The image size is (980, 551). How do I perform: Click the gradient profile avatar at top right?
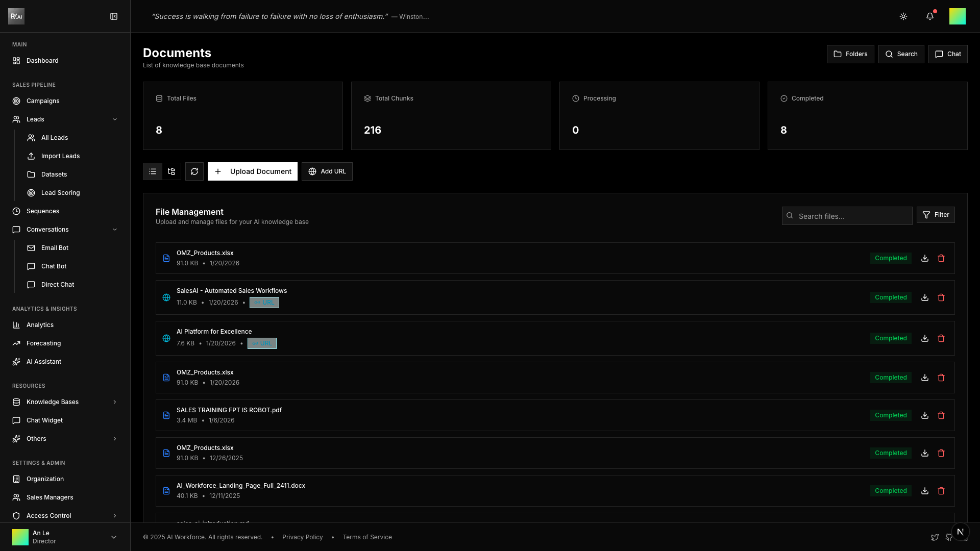[957, 16]
